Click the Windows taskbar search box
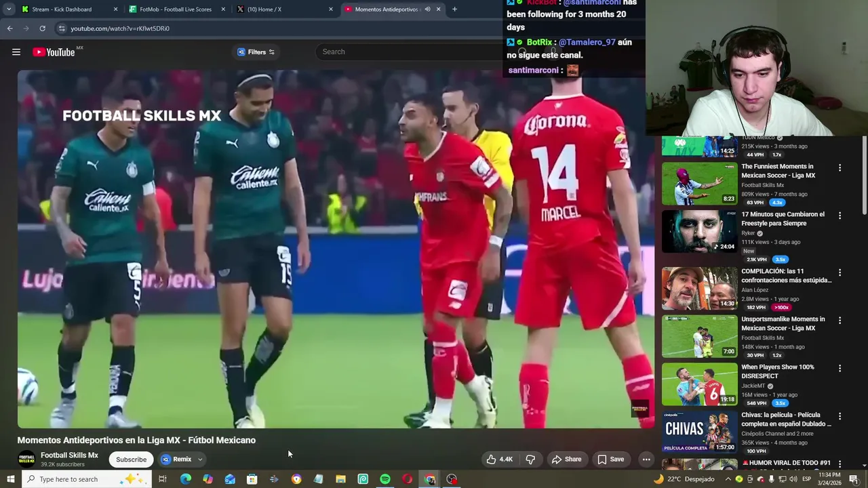The width and height of the screenshot is (868, 488). 87,479
